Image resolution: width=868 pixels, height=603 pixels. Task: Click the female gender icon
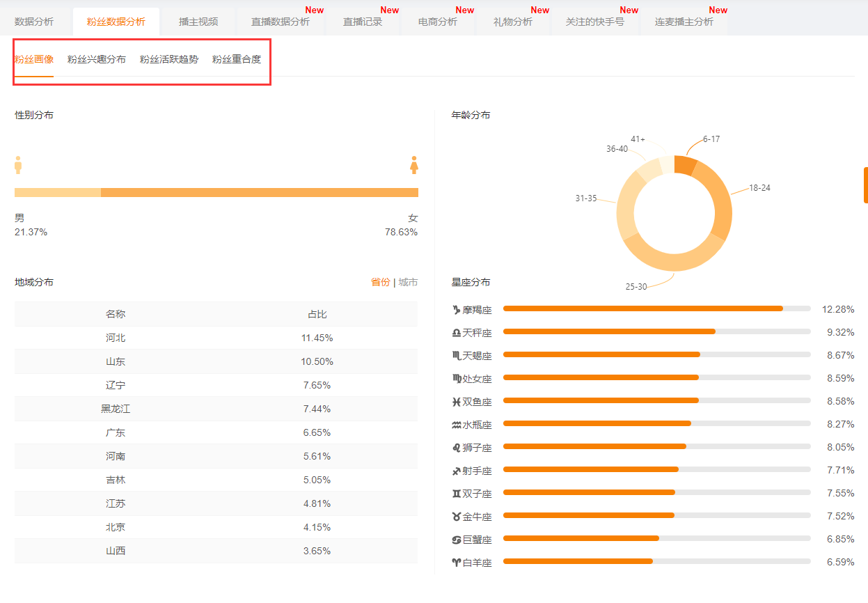413,165
